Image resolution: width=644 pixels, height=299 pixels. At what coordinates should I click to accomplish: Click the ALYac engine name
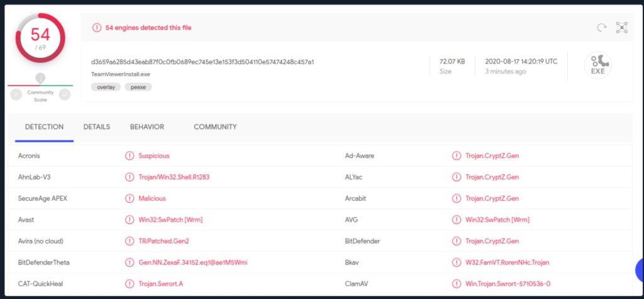[353, 177]
